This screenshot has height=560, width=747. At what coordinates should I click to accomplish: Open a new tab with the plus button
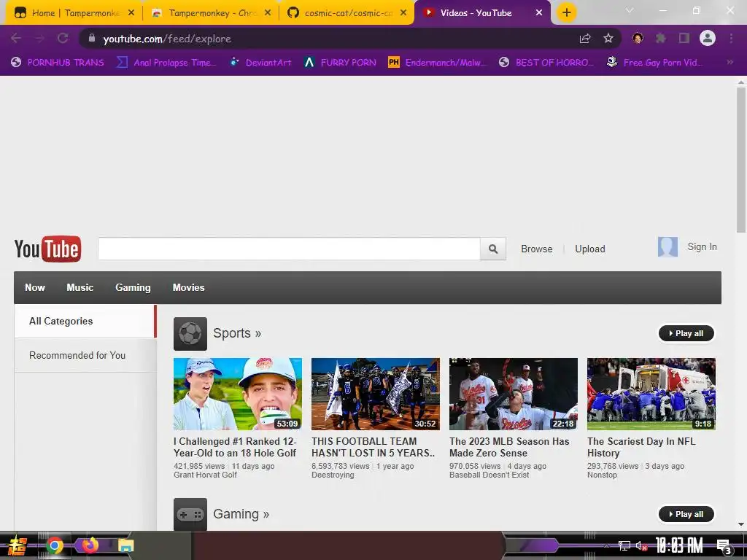click(566, 12)
